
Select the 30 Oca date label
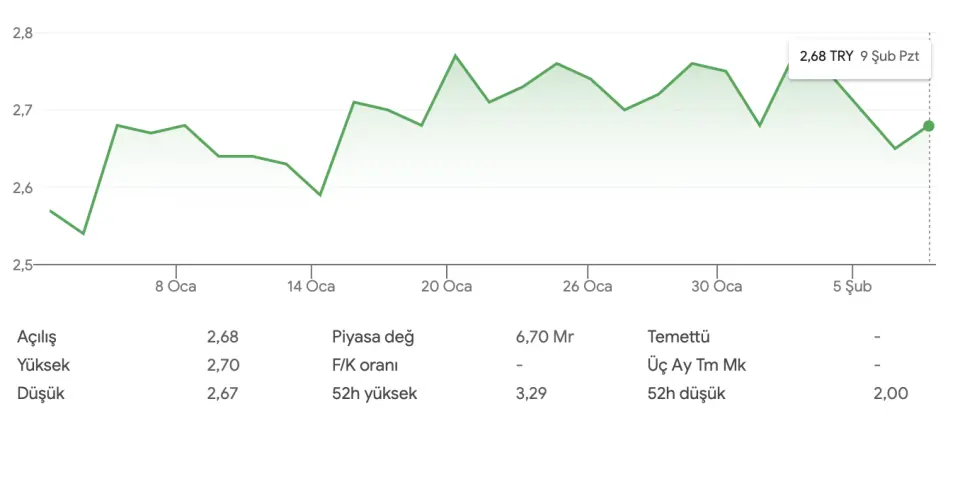(x=716, y=287)
